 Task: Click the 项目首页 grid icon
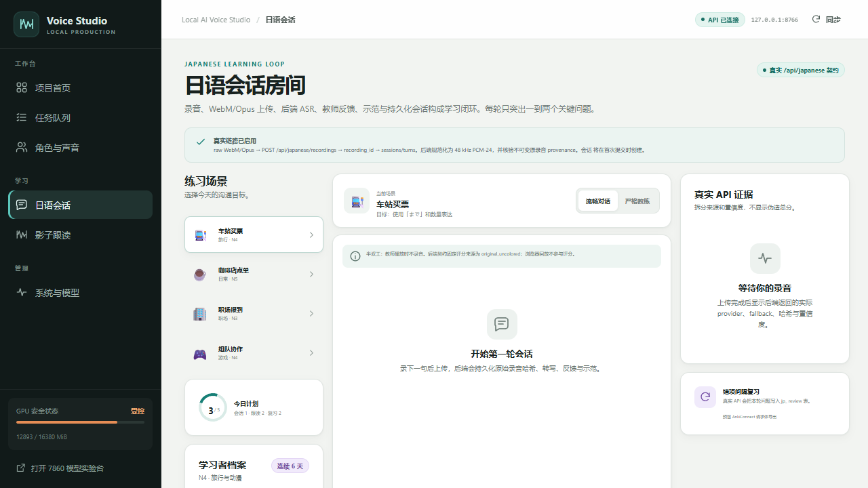22,87
